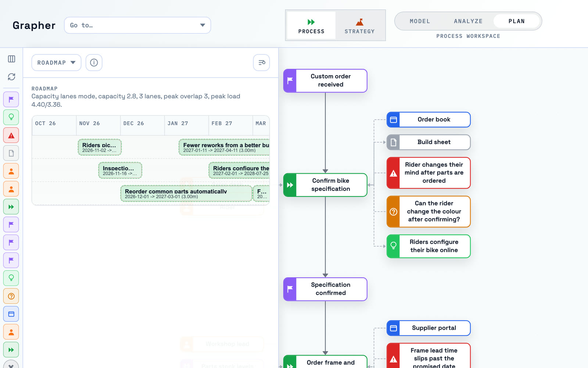This screenshot has width=588, height=368.
Task: Open the Go to… combo box
Action: coord(137,25)
